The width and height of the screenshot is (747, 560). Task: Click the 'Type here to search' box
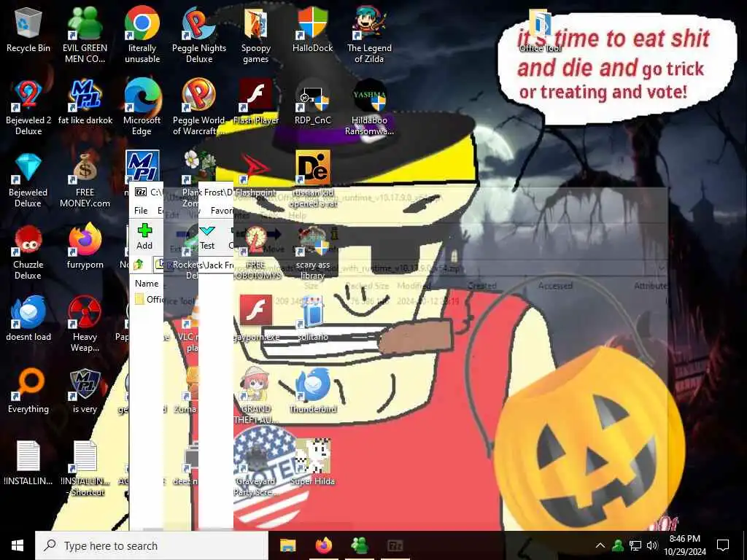tap(152, 545)
